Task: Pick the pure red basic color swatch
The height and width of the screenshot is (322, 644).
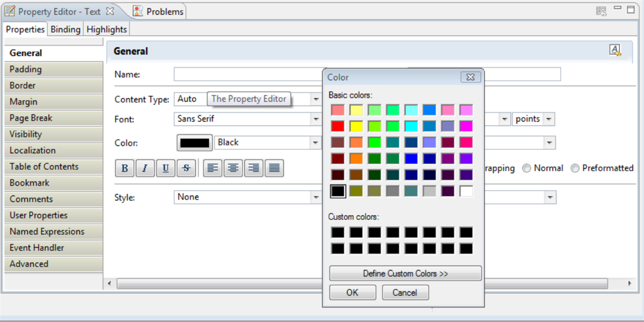Action: tap(338, 126)
